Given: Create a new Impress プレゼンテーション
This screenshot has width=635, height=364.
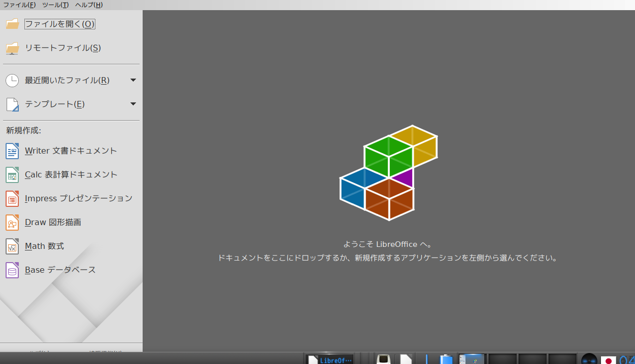Looking at the screenshot, I should 71,198.
